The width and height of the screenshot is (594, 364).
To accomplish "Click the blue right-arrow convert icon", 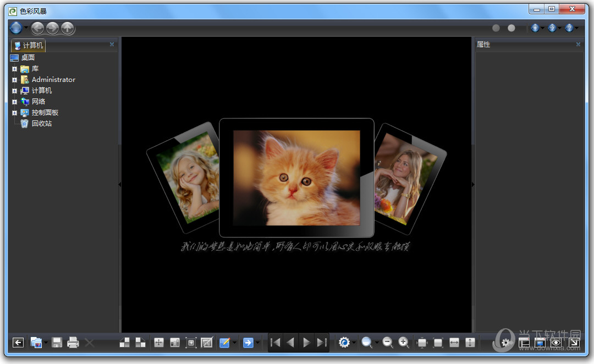I will (x=248, y=343).
